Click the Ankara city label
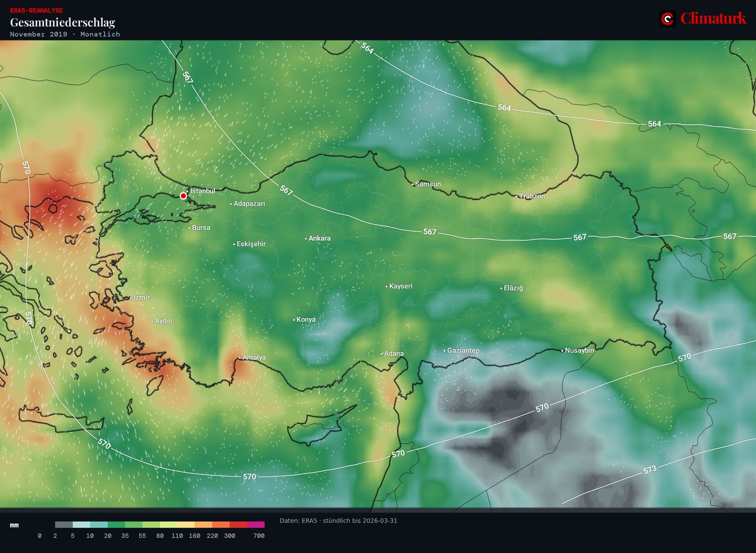The width and height of the screenshot is (756, 553). [x=319, y=238]
